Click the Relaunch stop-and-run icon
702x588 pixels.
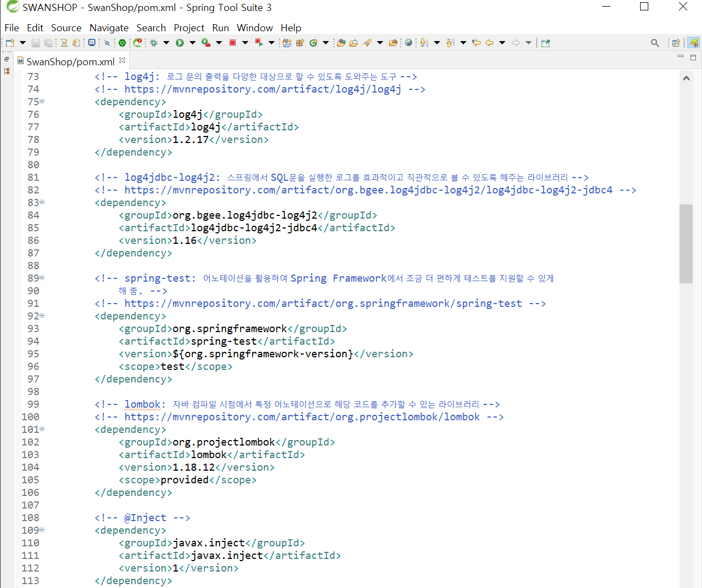click(x=259, y=43)
